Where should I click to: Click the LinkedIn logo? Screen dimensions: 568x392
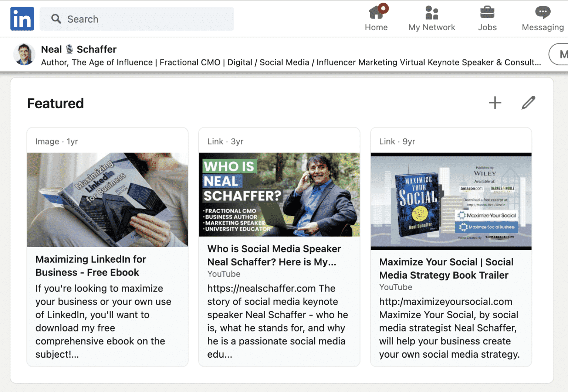click(22, 18)
